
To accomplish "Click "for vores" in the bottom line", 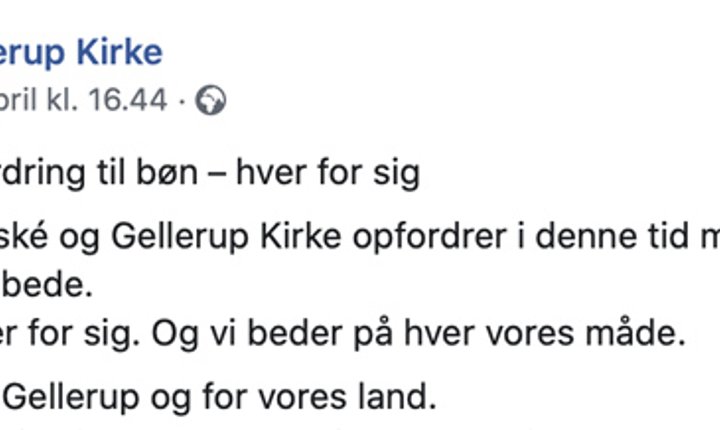I will pos(275,397).
